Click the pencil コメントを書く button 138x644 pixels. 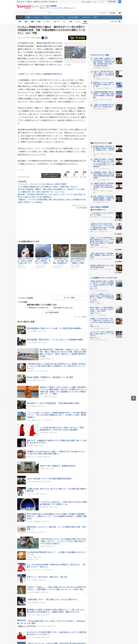[x=69, y=298]
